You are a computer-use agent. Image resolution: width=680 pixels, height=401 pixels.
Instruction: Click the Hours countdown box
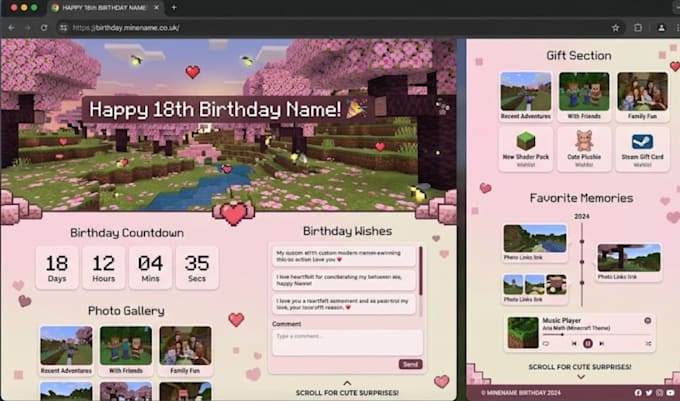coord(104,267)
